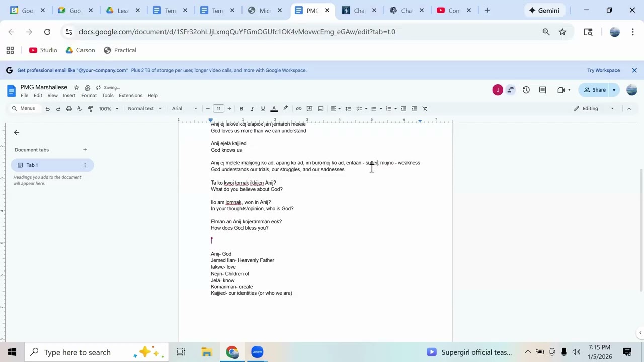Print the document using printer icon
This screenshot has width=644, height=362.
pos(69,109)
